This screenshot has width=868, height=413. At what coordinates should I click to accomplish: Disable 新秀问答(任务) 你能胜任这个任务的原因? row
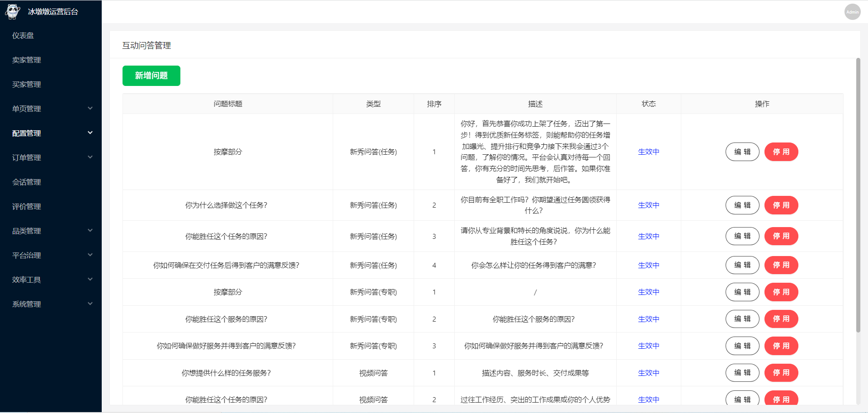781,236
